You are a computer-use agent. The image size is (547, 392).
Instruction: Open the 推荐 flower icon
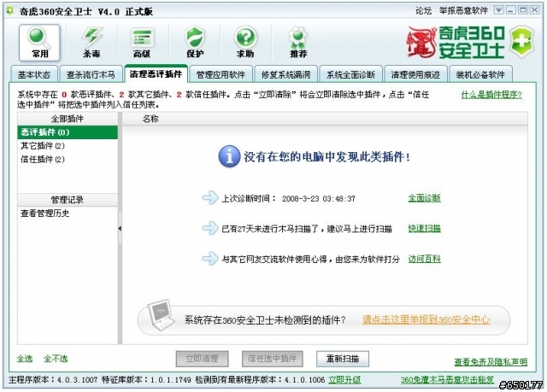pos(298,42)
